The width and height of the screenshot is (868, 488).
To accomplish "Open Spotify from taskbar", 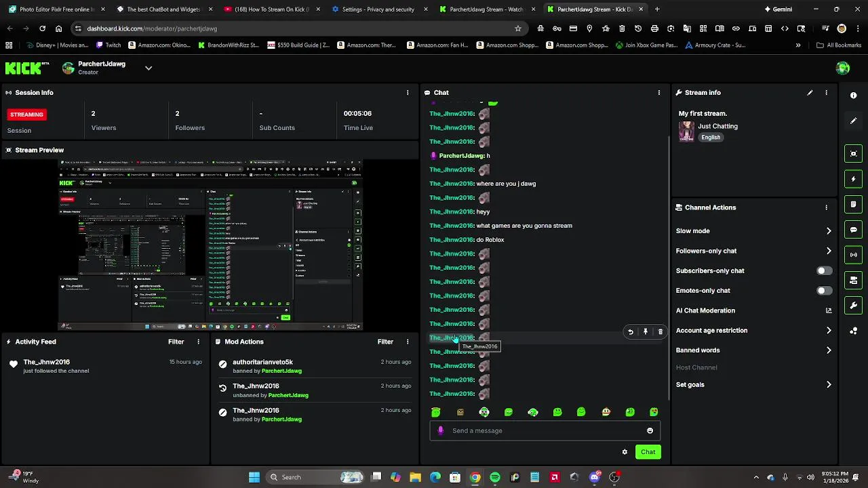I will click(495, 477).
